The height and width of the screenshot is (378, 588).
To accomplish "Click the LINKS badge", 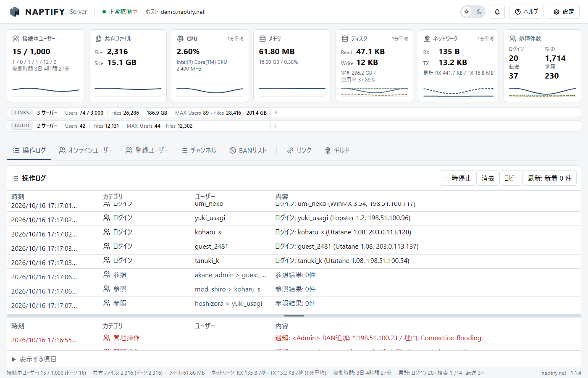I will [22, 113].
